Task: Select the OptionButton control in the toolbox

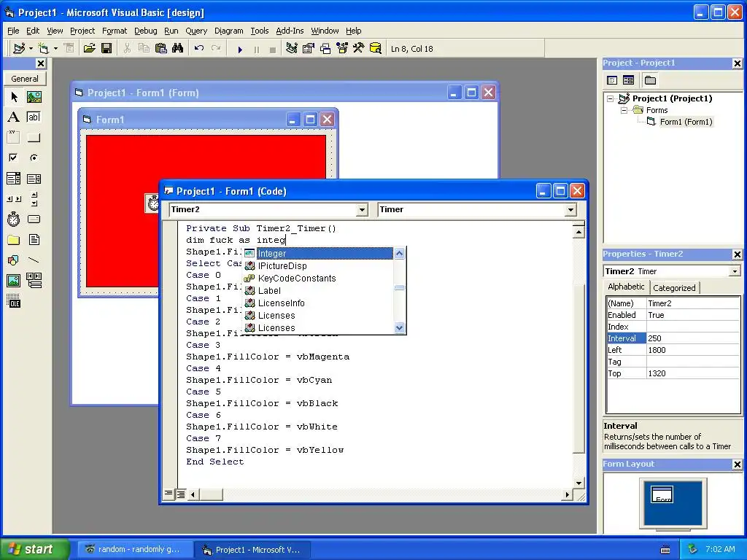Action: pyautogui.click(x=34, y=157)
